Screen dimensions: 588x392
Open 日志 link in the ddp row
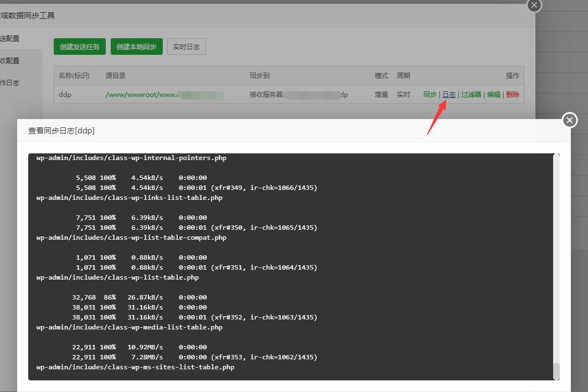[x=448, y=95]
